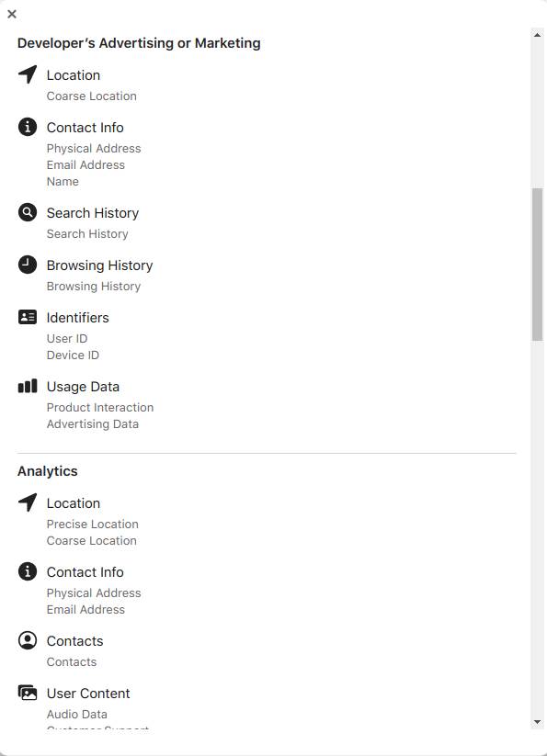Viewport: 547px width, 756px height.
Task: Select the Contact Info icon under Analytics
Action: pos(27,571)
